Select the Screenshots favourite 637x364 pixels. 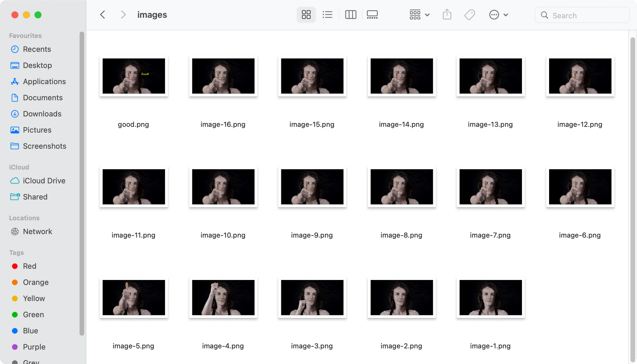44,146
